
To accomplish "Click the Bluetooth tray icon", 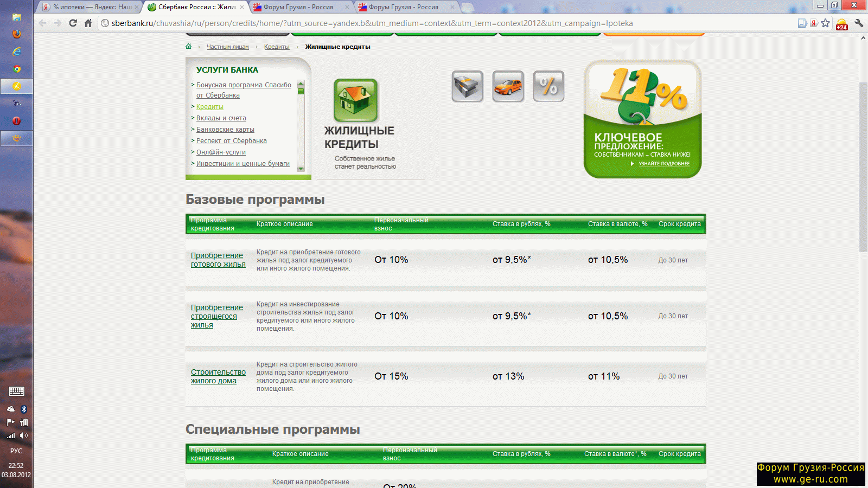I will [x=24, y=409].
